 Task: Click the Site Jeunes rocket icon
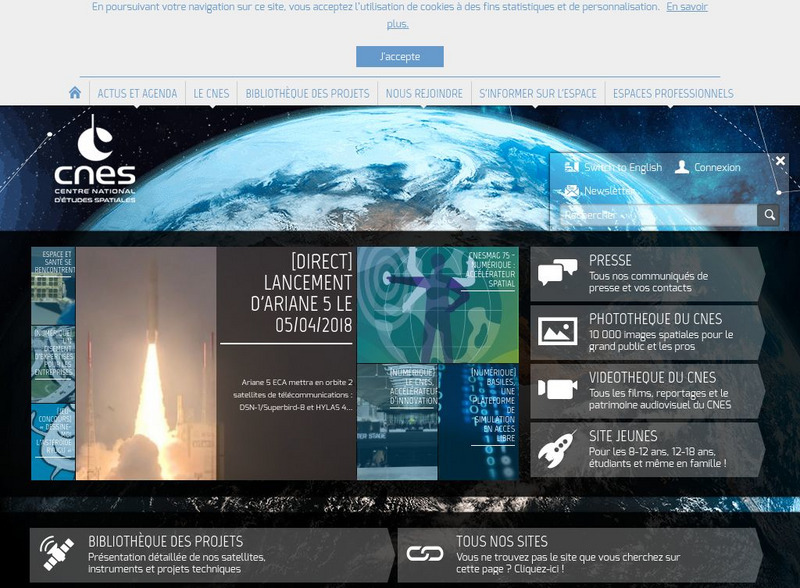pyautogui.click(x=557, y=449)
